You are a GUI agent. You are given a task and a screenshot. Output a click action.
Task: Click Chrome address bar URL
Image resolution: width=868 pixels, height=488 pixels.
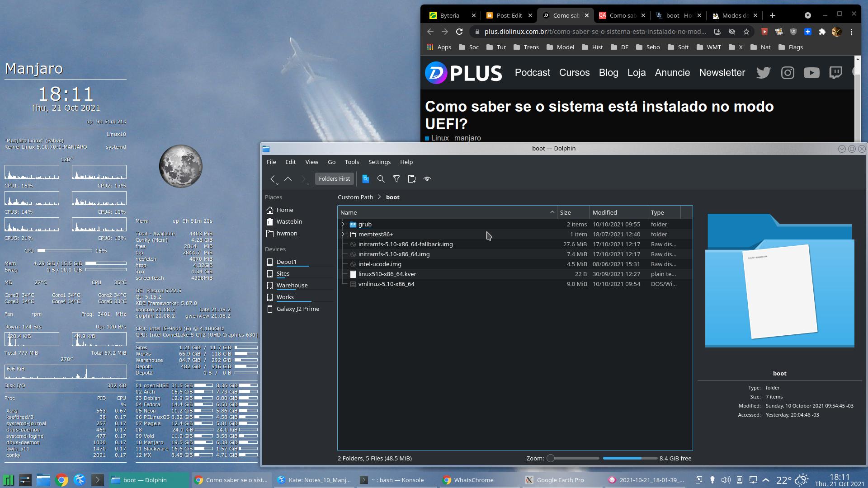(x=595, y=32)
